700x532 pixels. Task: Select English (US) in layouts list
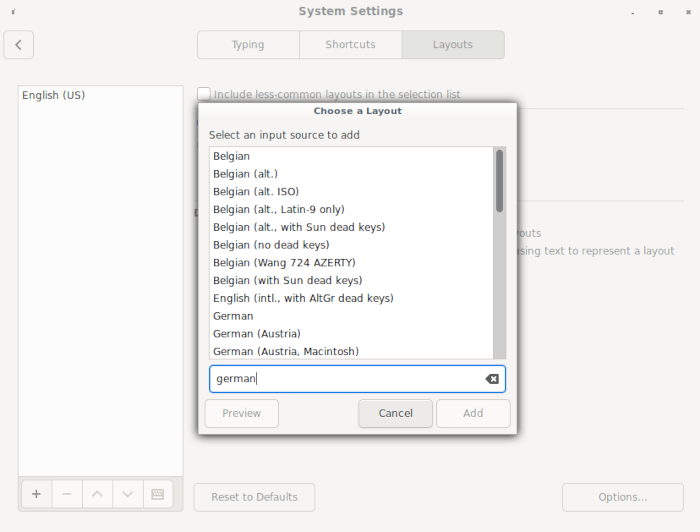click(x=100, y=95)
